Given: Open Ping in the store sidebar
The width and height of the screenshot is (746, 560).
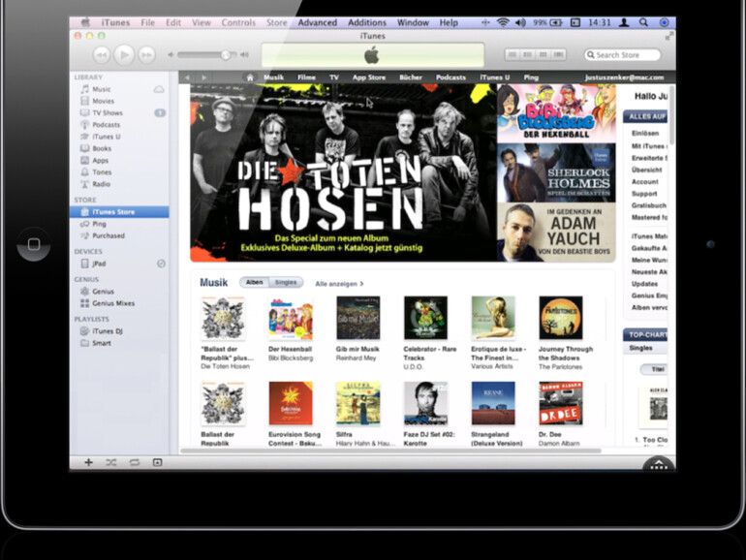Looking at the screenshot, I should 99,224.
